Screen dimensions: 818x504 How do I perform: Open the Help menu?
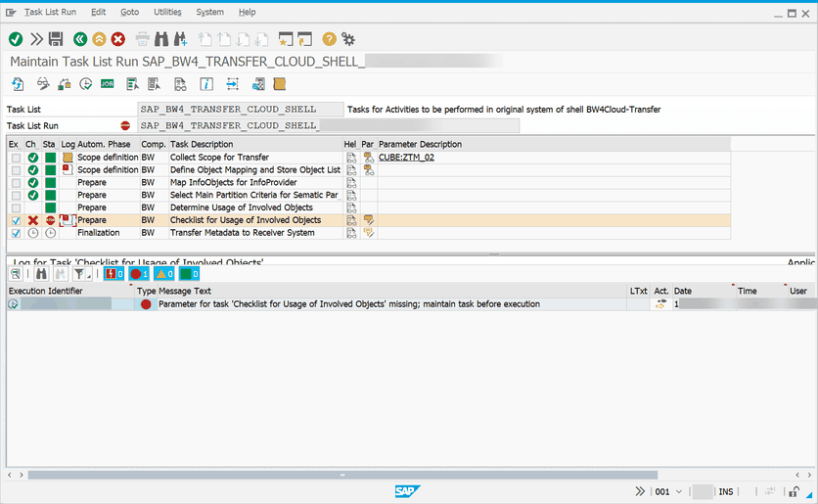click(247, 12)
